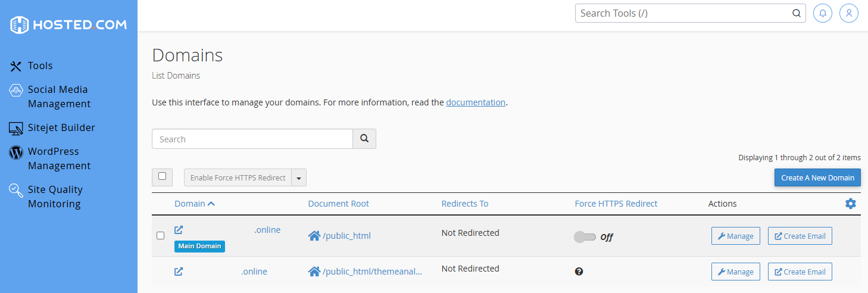Sort by Redirects To column
Viewport: 868px width, 293px height.
(x=465, y=204)
